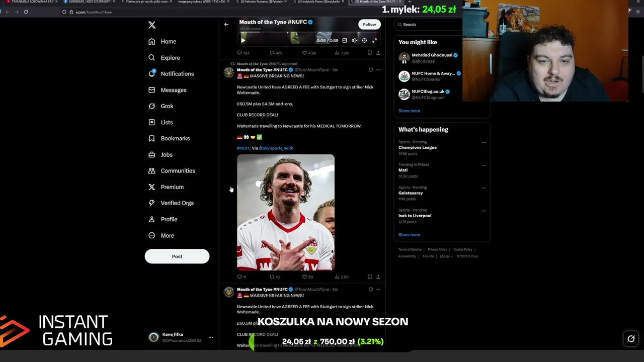Open options for Mati trend
This screenshot has height=362, width=644.
click(484, 165)
